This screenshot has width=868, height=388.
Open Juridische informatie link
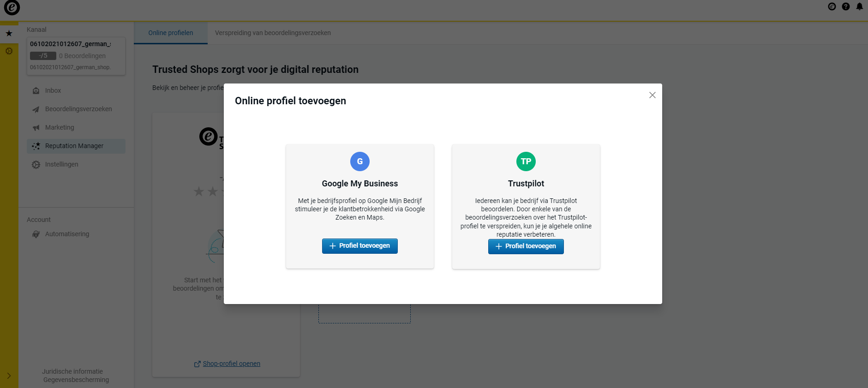72,371
